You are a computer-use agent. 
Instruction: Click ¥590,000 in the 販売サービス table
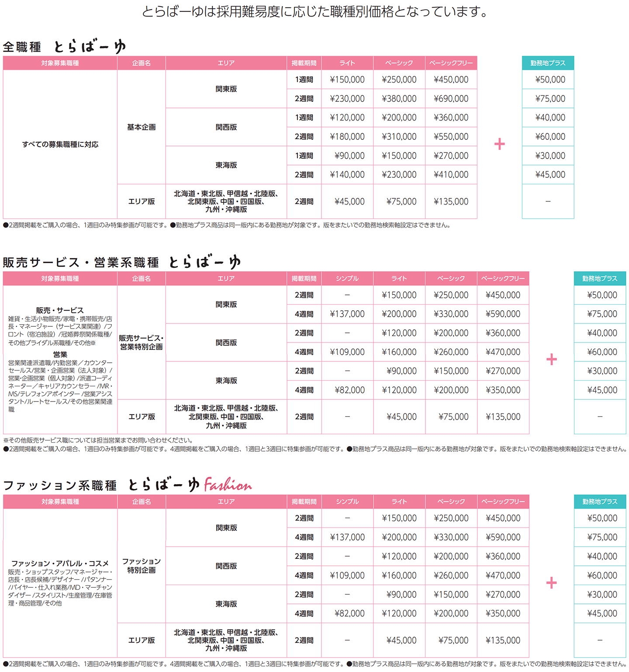[503, 314]
